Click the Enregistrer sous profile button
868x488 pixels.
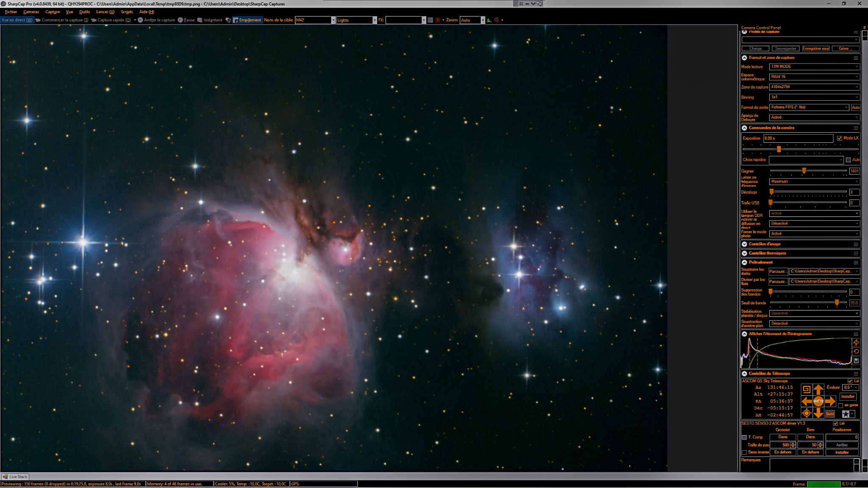(x=815, y=49)
